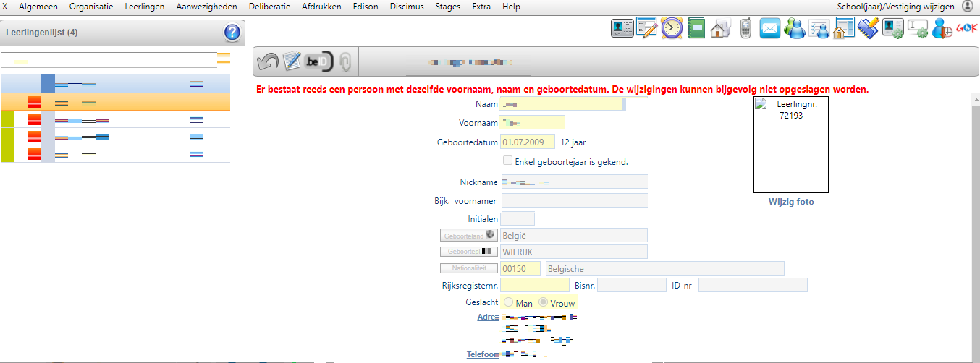Open the green notebook icon
This screenshot has height=363, width=980.
point(696,28)
